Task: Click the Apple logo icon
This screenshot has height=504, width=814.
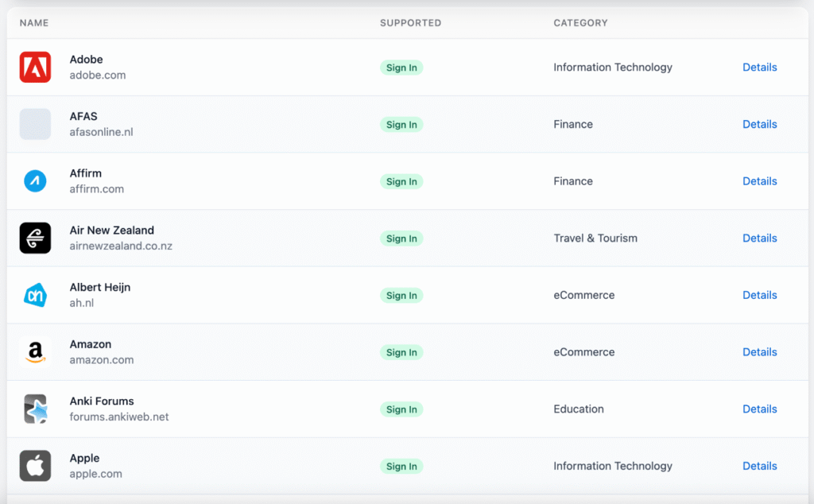Action: point(35,466)
